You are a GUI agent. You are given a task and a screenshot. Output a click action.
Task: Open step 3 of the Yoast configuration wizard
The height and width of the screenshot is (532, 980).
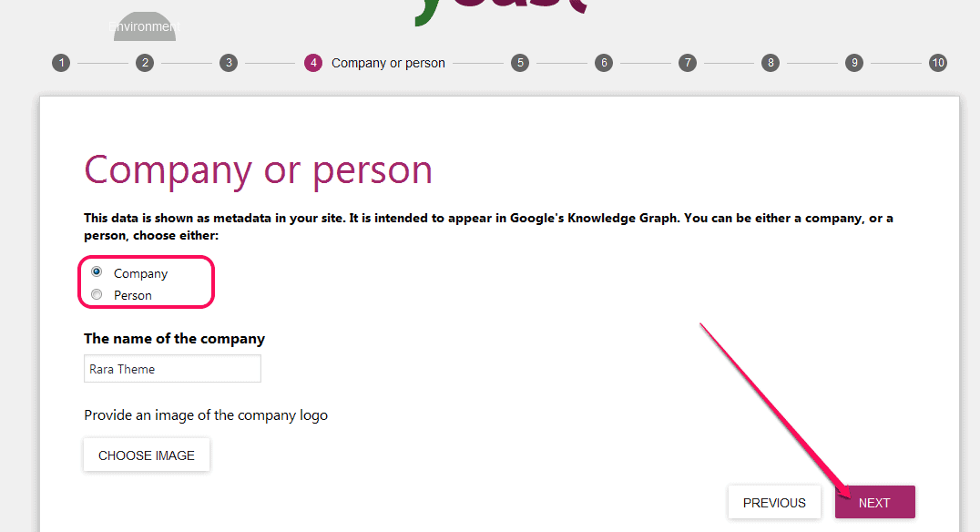tap(228, 63)
